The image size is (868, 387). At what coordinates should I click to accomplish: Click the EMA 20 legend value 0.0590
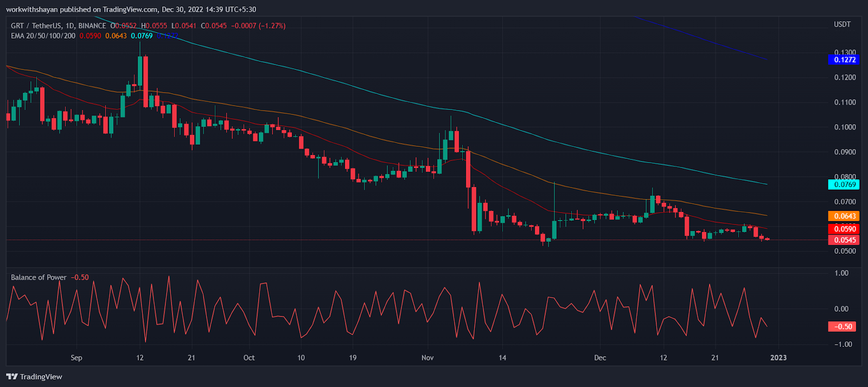coord(90,36)
